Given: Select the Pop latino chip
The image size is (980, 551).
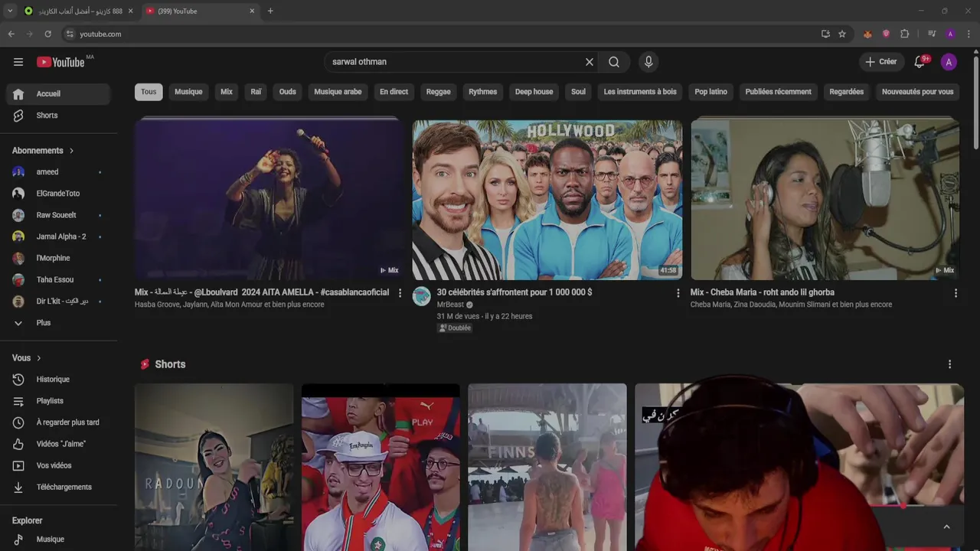Looking at the screenshot, I should [711, 92].
